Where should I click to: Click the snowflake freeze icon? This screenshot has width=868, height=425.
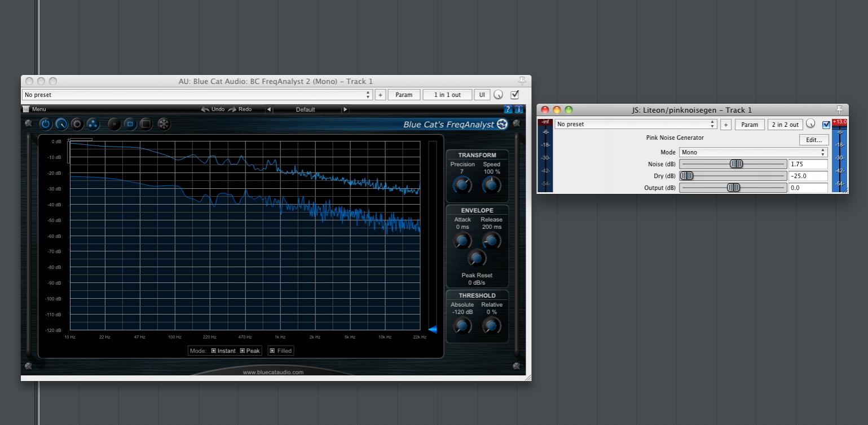[x=164, y=124]
